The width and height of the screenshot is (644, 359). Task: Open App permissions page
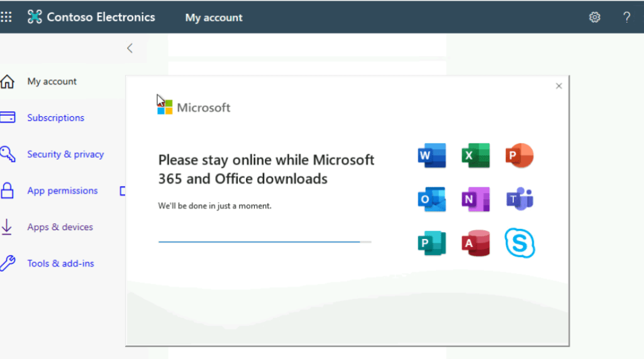[x=62, y=191]
